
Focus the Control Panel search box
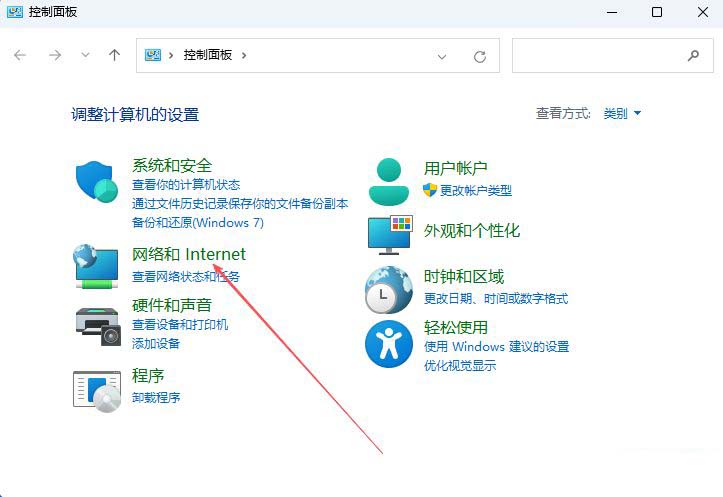tap(612, 56)
